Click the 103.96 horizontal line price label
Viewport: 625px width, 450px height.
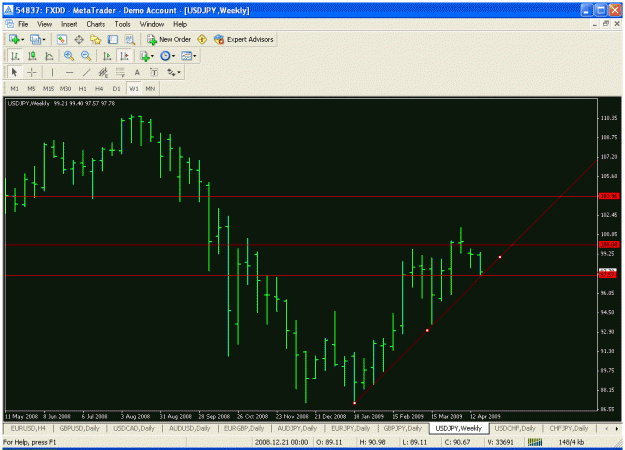tap(609, 196)
